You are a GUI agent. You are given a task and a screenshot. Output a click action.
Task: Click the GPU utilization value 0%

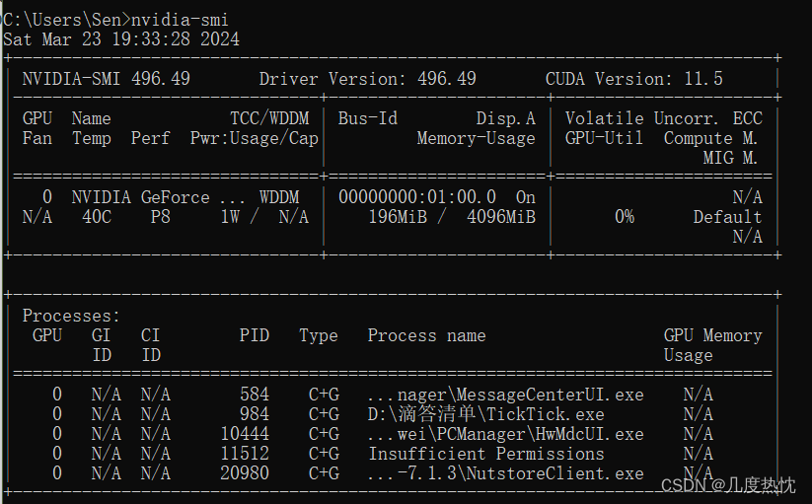point(625,217)
